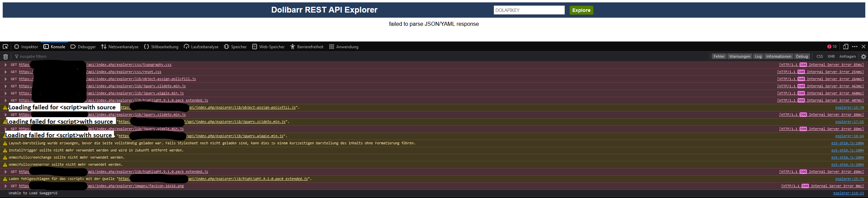Toggle the Warnungen filter button
The height and width of the screenshot is (198, 868).
(739, 56)
